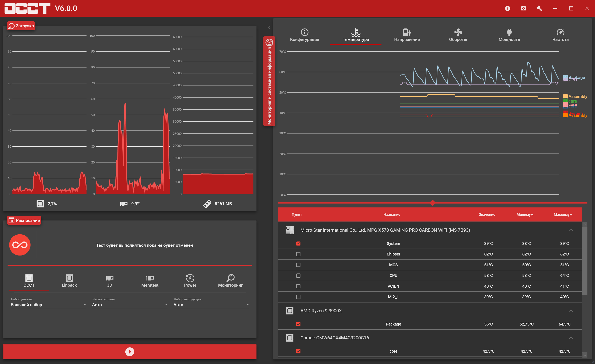Image resolution: width=595 pixels, height=364 pixels.
Task: Open the Число потоков dropdown
Action: pos(130,305)
